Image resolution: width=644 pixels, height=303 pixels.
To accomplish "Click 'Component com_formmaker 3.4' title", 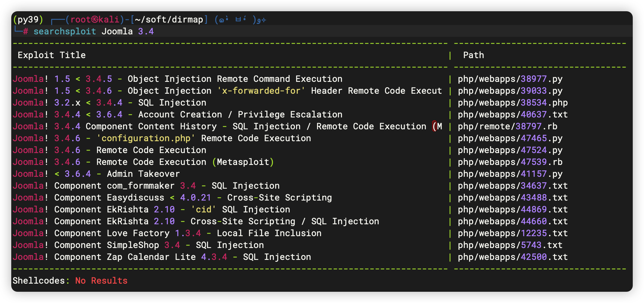I will click(x=125, y=186).
